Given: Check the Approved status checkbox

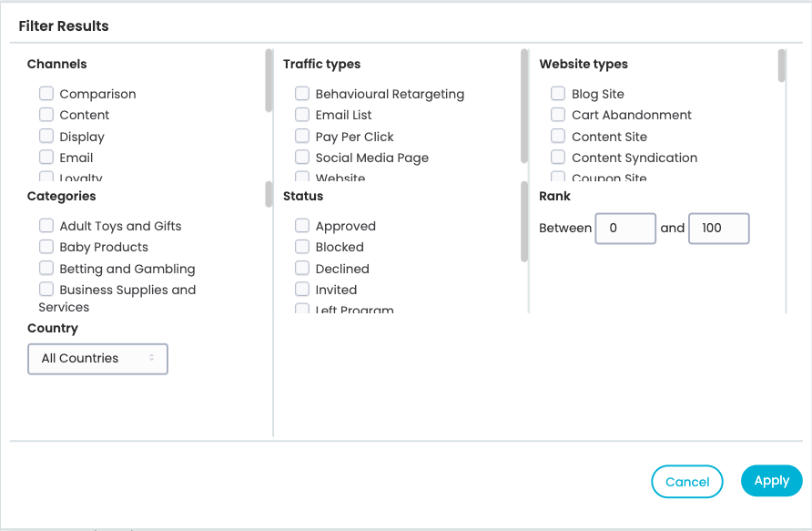Looking at the screenshot, I should tap(302, 226).
